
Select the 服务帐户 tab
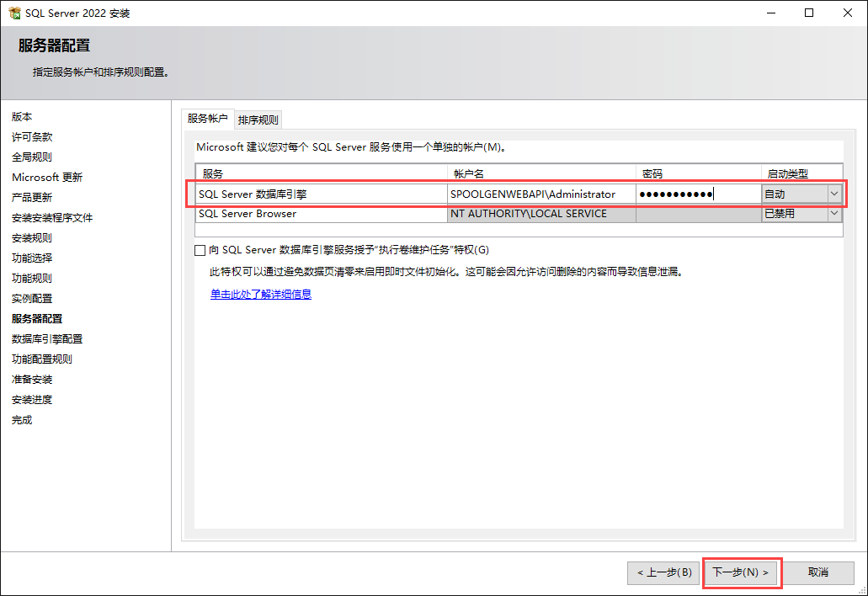click(x=207, y=119)
